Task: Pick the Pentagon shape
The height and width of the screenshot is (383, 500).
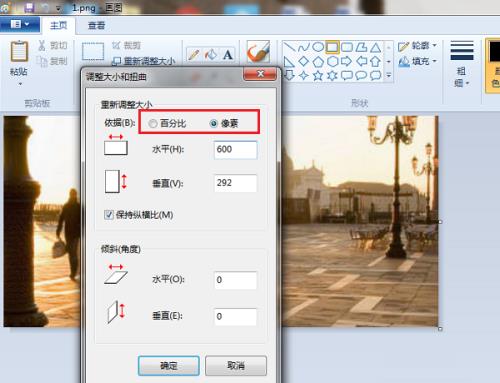Action: pos(318,62)
